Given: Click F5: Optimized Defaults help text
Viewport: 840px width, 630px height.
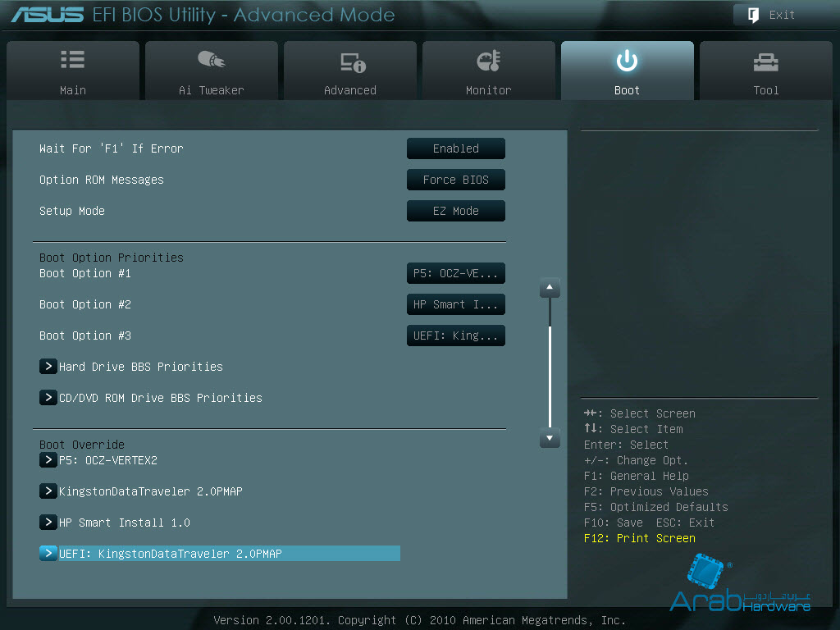Looking at the screenshot, I should pyautogui.click(x=655, y=507).
